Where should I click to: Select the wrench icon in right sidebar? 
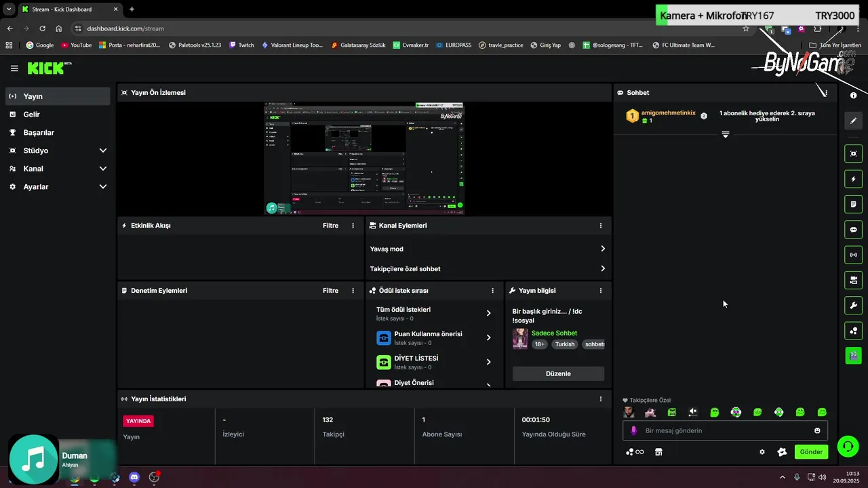[x=853, y=305]
